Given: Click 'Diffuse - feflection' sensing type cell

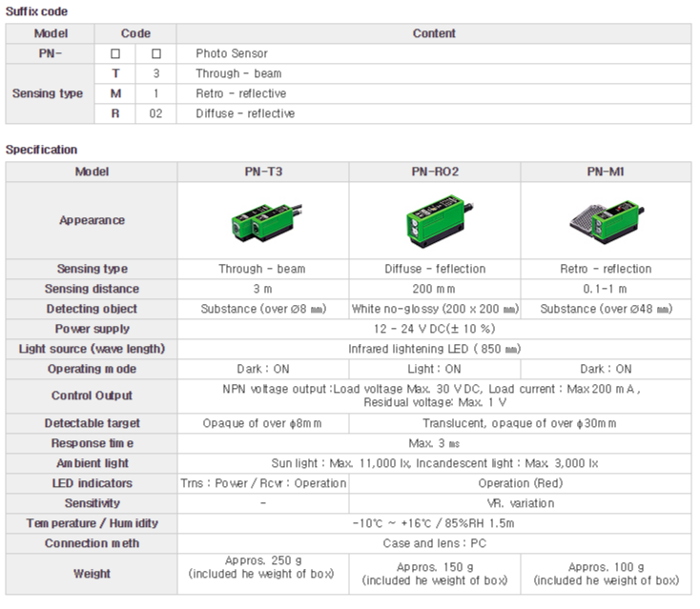Looking at the screenshot, I should pyautogui.click(x=435, y=269).
